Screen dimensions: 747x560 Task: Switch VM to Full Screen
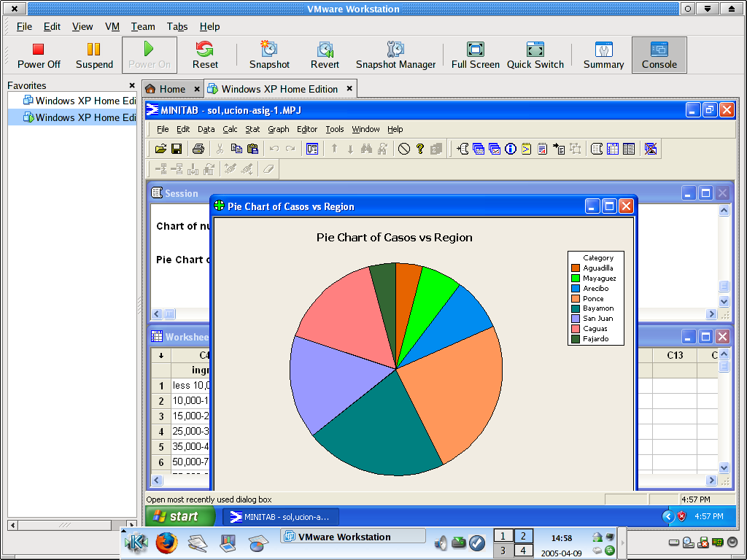(x=475, y=55)
